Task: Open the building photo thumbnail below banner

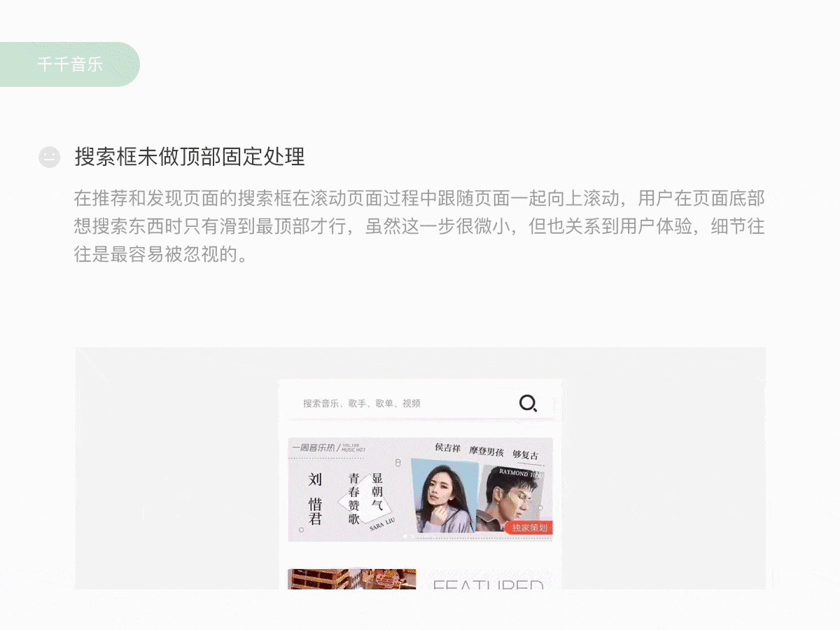Action: click(x=352, y=579)
